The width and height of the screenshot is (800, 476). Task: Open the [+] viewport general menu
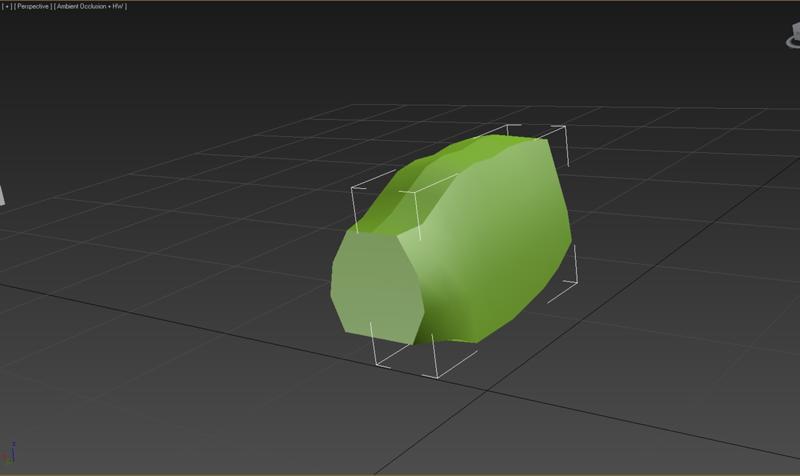pyautogui.click(x=7, y=7)
